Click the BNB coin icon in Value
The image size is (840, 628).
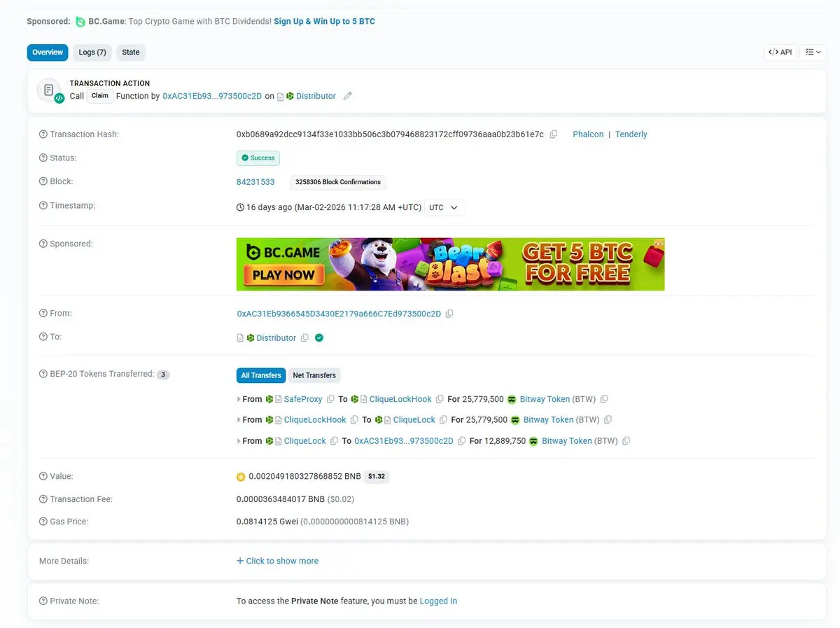(x=241, y=477)
